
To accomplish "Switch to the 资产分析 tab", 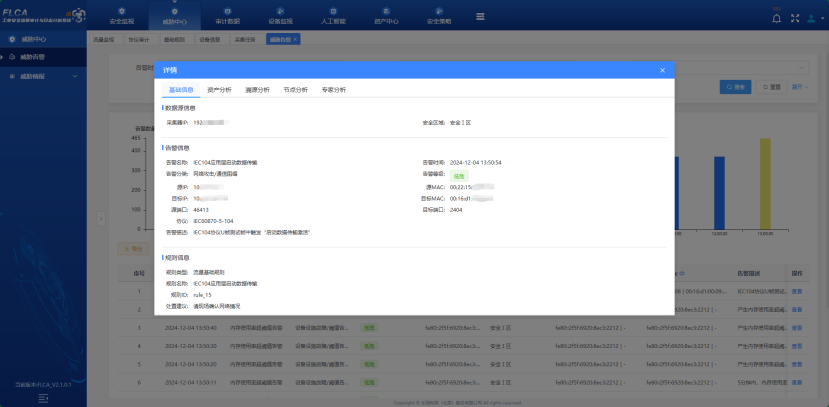I will (218, 90).
